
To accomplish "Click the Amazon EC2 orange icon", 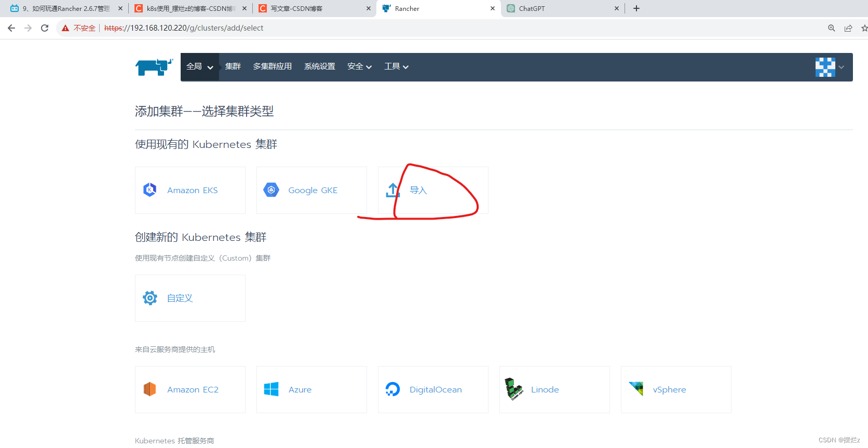I will (150, 389).
